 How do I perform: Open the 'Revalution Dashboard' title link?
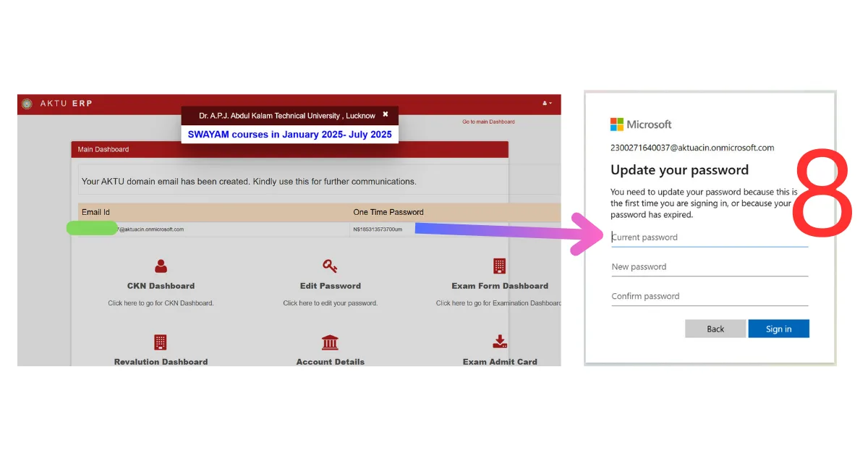pyautogui.click(x=161, y=362)
